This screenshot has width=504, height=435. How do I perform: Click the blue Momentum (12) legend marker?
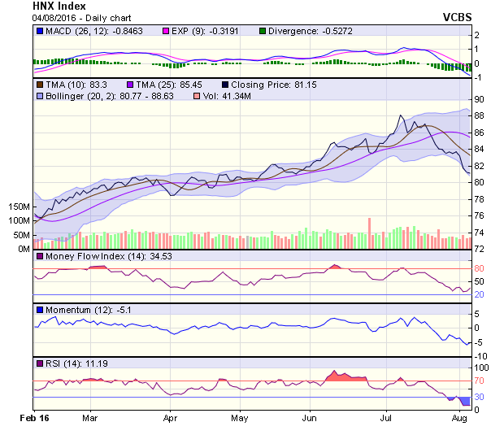[41, 310]
